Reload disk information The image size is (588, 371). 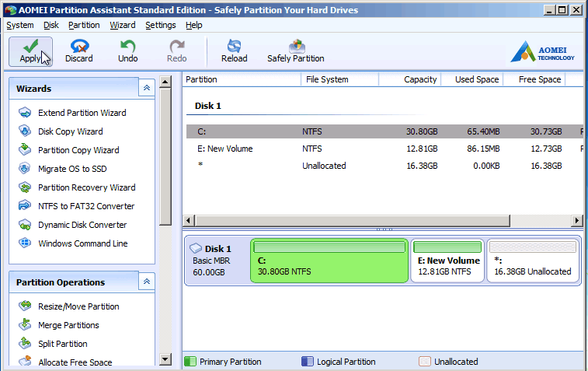point(234,52)
